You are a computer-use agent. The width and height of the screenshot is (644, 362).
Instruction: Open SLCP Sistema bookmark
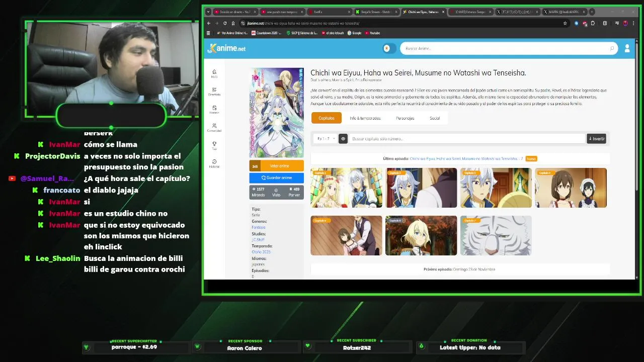pyautogui.click(x=302, y=33)
